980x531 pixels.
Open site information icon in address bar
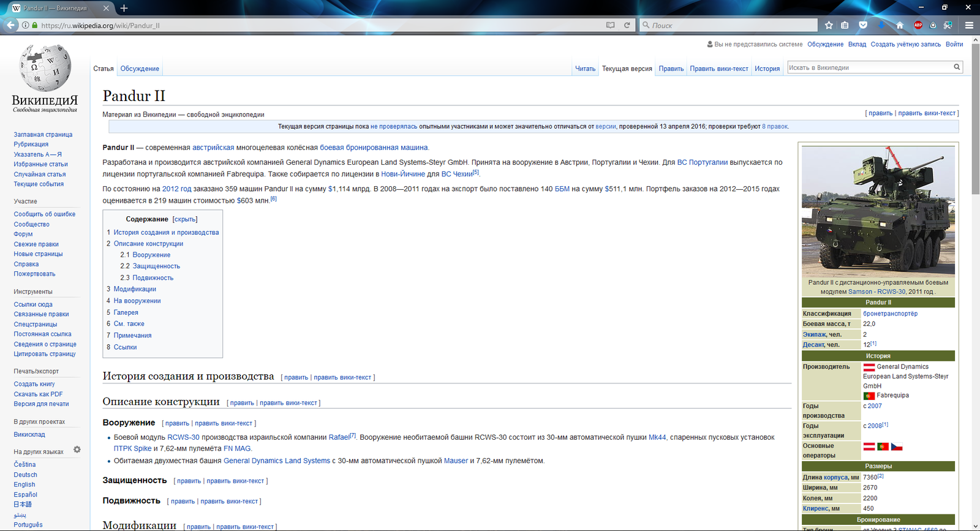(25, 25)
